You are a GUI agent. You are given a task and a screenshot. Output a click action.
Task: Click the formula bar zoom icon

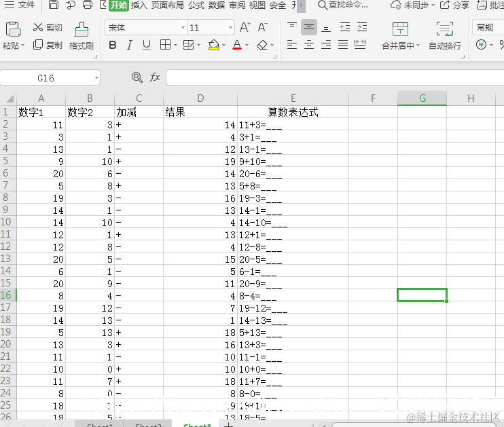coord(137,77)
